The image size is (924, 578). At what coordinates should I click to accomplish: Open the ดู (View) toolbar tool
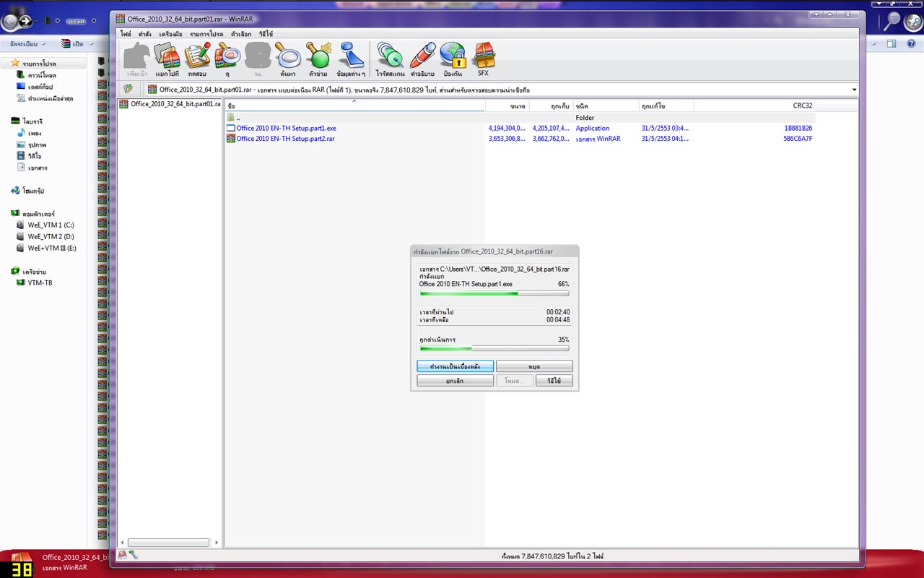pos(227,59)
